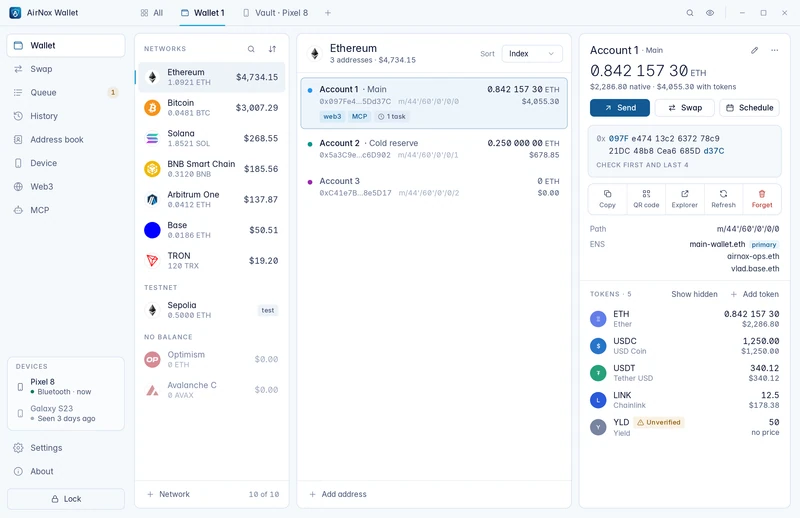Select the Base network icon

[152, 230]
